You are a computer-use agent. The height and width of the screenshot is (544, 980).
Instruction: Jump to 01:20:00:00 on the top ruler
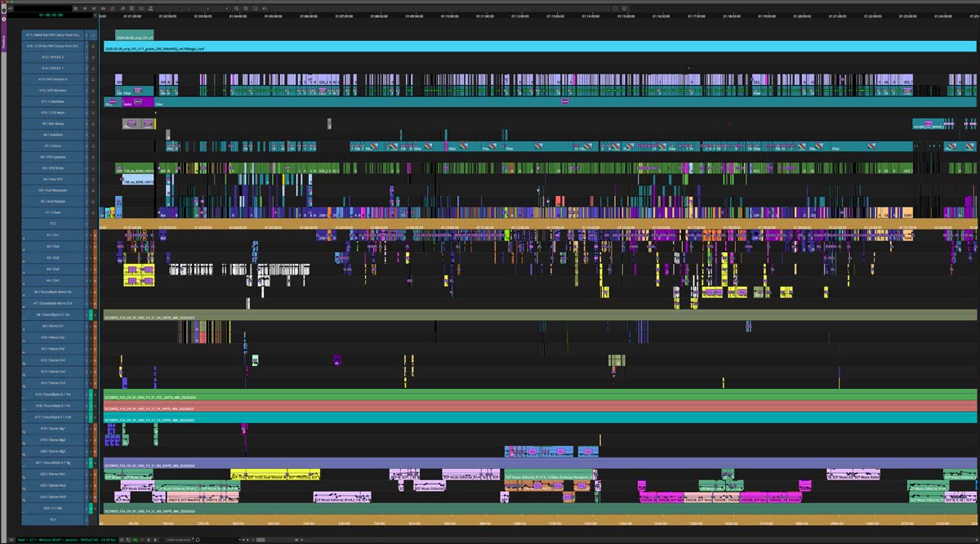pos(802,16)
